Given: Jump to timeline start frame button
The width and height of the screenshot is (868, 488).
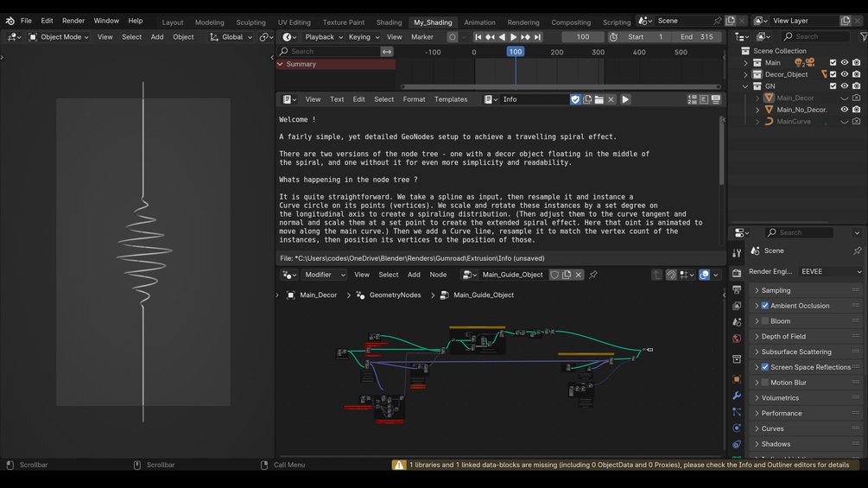Looking at the screenshot, I should pyautogui.click(x=478, y=37).
